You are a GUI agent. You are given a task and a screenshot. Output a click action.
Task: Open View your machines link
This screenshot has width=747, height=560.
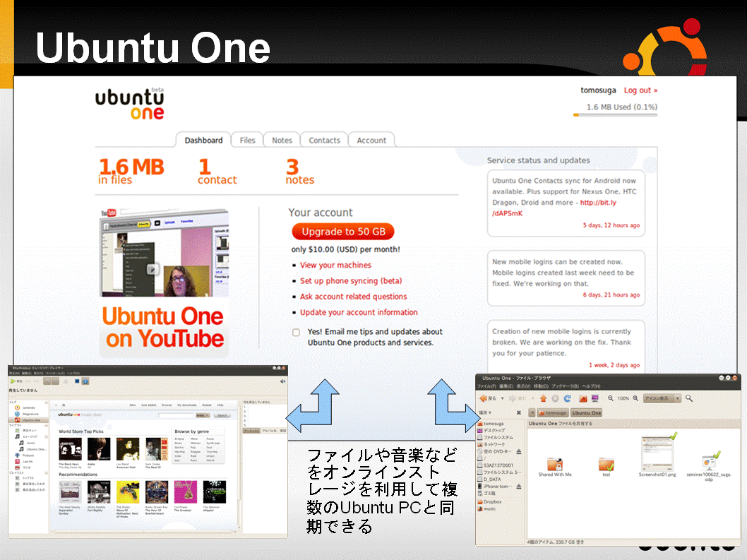coord(335,265)
